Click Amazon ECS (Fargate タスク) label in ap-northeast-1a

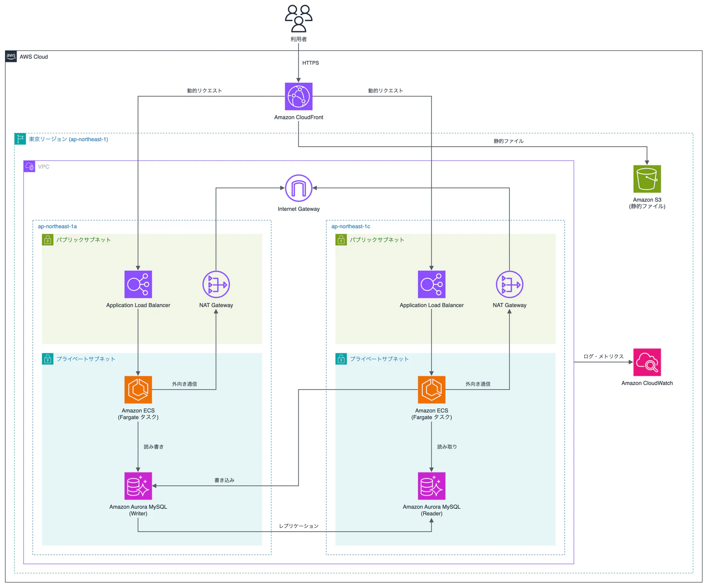click(x=138, y=414)
